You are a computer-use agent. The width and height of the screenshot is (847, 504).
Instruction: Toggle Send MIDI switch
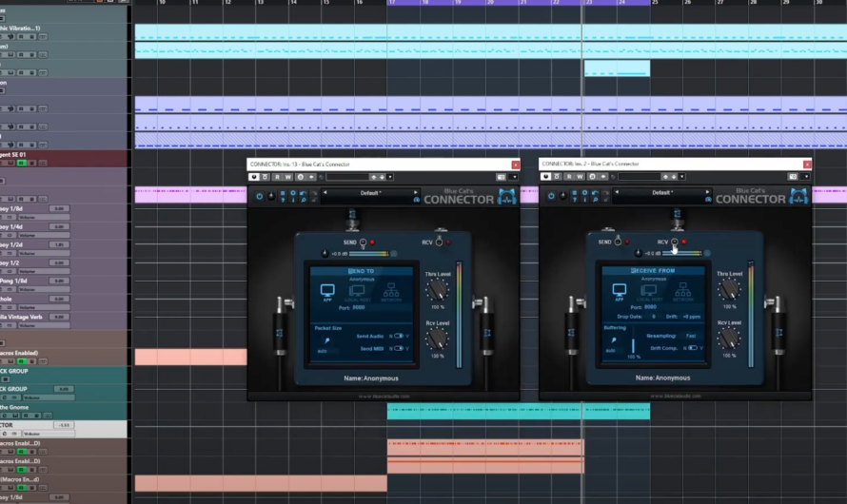coord(399,348)
